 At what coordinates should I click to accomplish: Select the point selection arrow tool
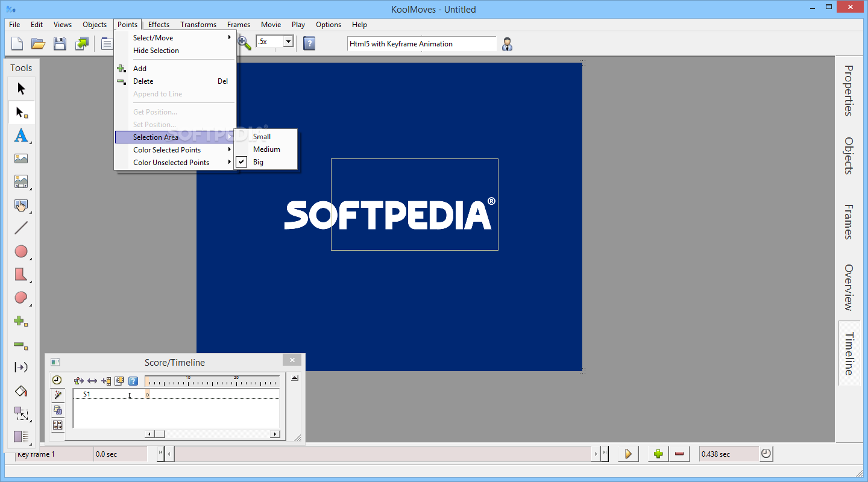(x=21, y=112)
